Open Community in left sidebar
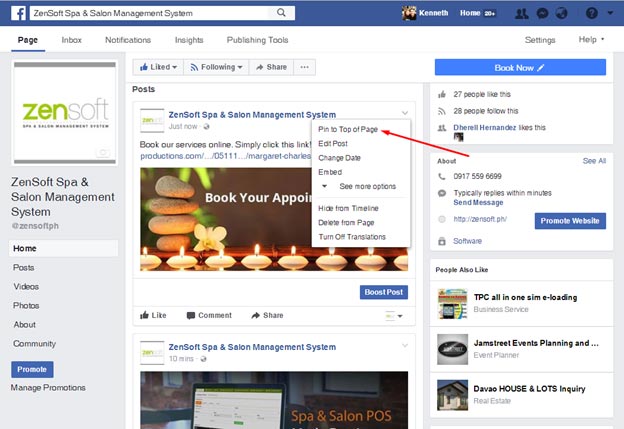Viewport: 624px width, 429px height. pyautogui.click(x=34, y=344)
